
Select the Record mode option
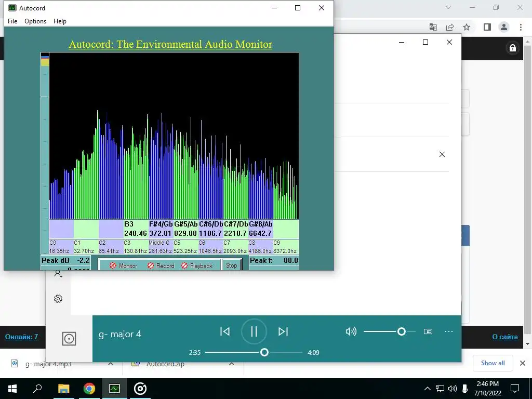[x=161, y=265]
